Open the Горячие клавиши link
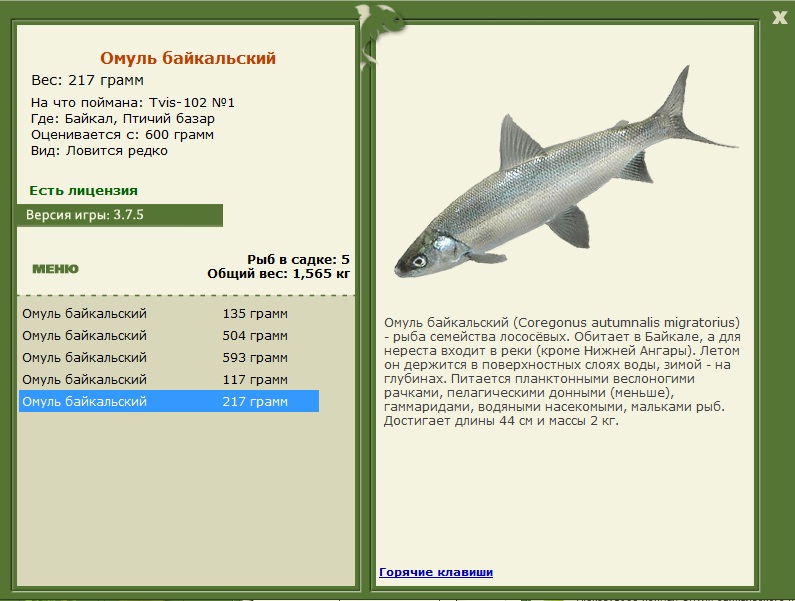795x601 pixels. tap(436, 572)
